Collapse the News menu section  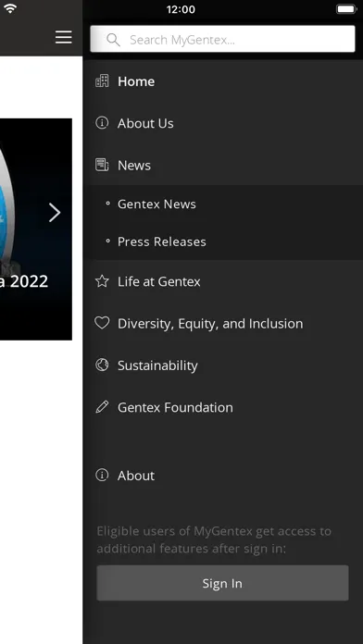(x=222, y=165)
